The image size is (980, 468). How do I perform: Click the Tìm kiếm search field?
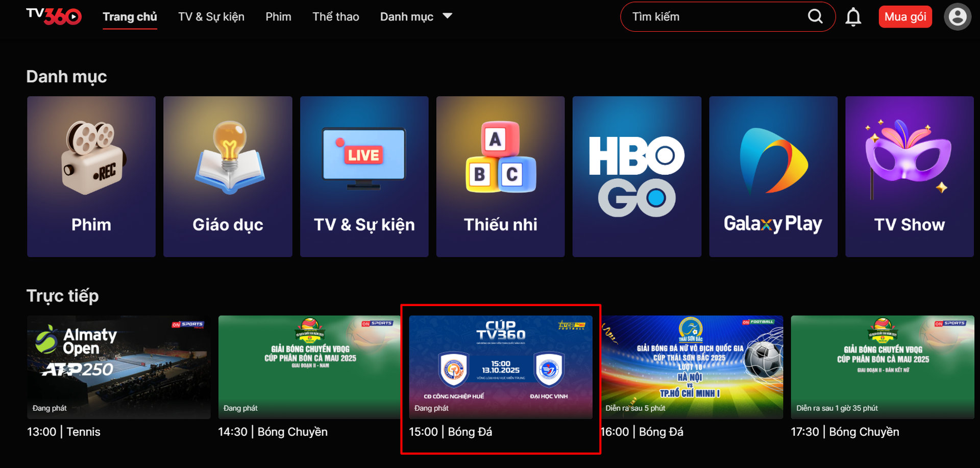pyautogui.click(x=715, y=17)
